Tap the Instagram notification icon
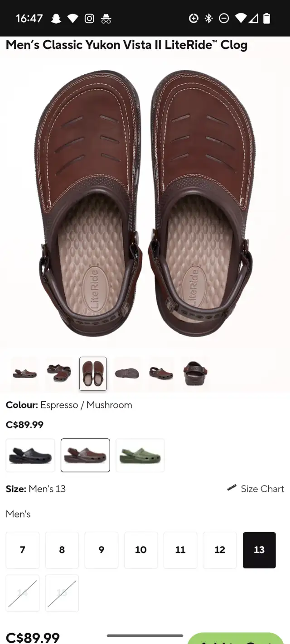 click(x=90, y=18)
